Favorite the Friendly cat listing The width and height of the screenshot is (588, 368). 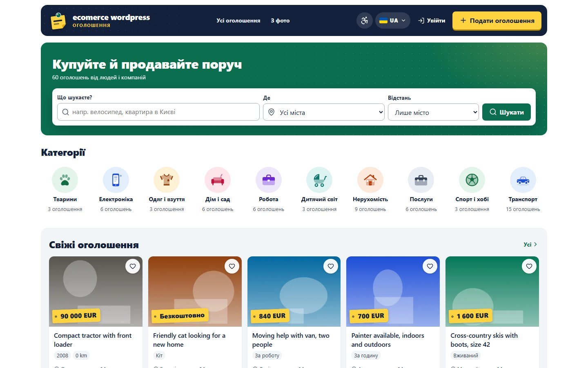[x=232, y=266]
